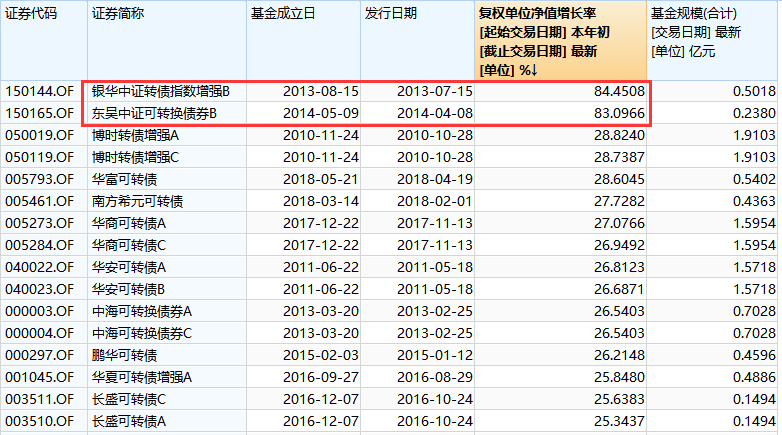Click growth rate value 25.6383
Screen dimensions: 782x435
pyautogui.click(x=619, y=399)
